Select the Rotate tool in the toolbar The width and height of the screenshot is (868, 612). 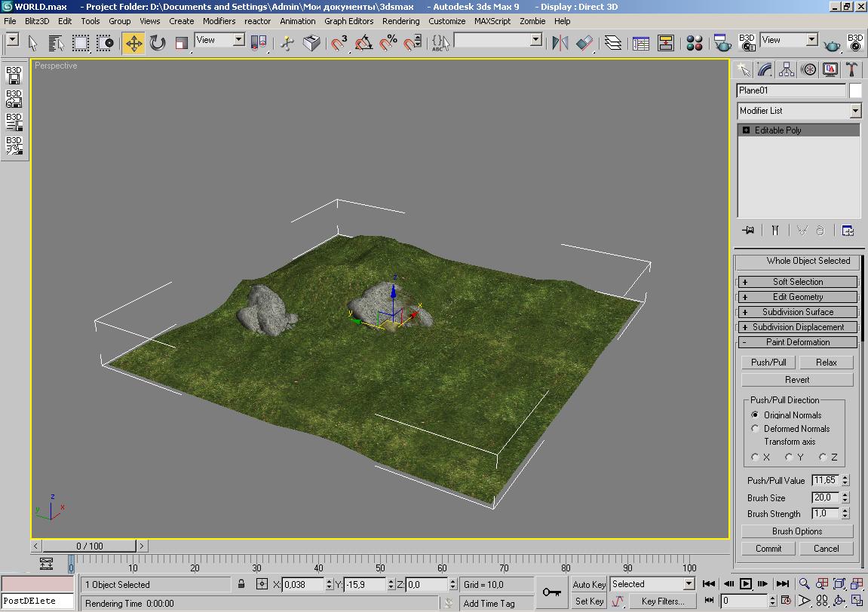click(157, 43)
